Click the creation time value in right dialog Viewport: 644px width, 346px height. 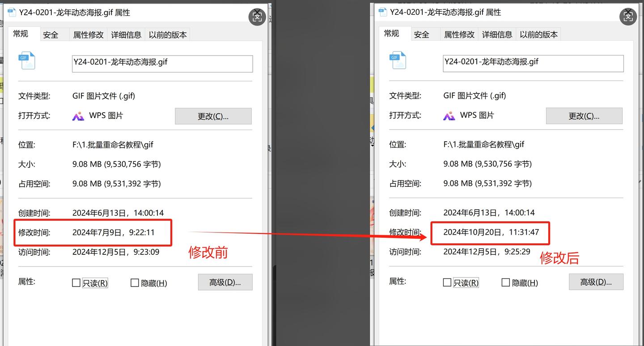click(x=489, y=212)
